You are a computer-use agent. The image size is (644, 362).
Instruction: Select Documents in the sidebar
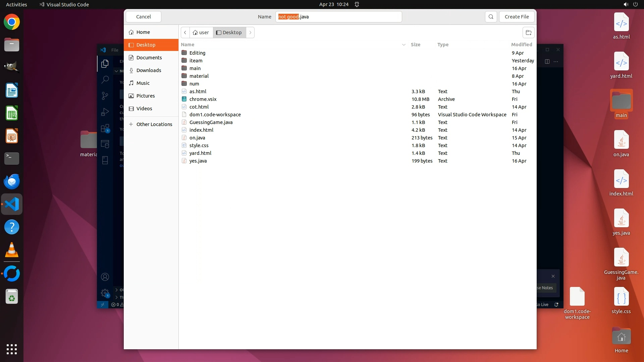tap(149, 58)
